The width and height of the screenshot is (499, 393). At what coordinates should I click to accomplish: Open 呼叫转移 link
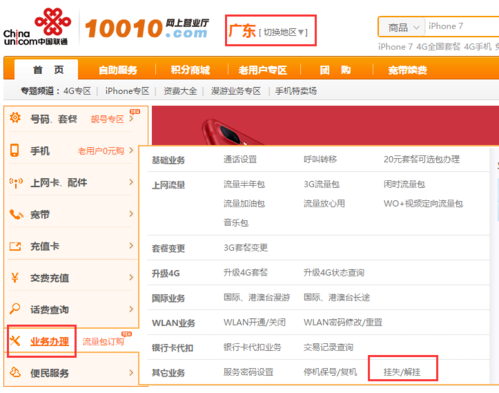tap(320, 159)
